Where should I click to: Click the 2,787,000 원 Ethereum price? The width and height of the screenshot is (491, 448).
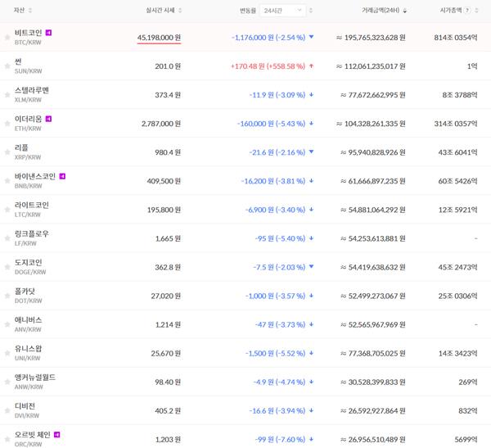click(161, 124)
